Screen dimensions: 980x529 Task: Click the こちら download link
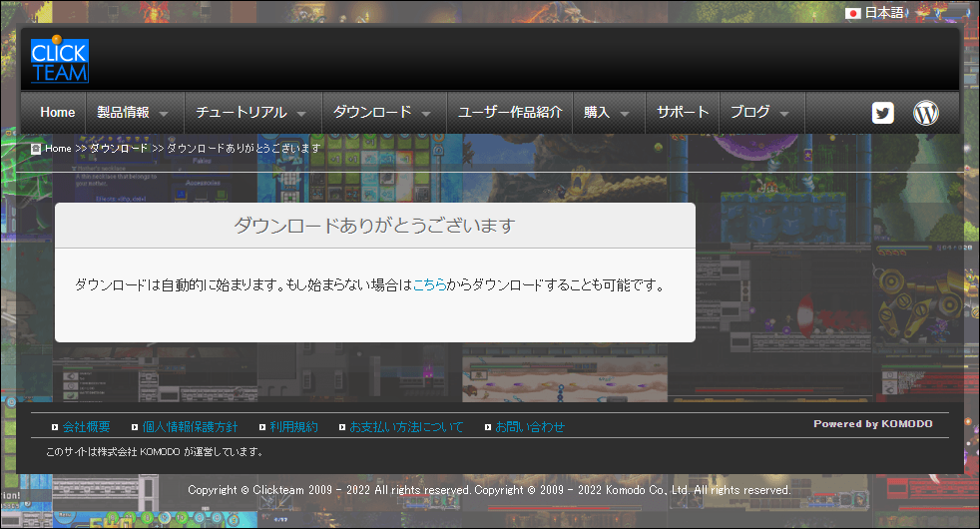pos(429,285)
